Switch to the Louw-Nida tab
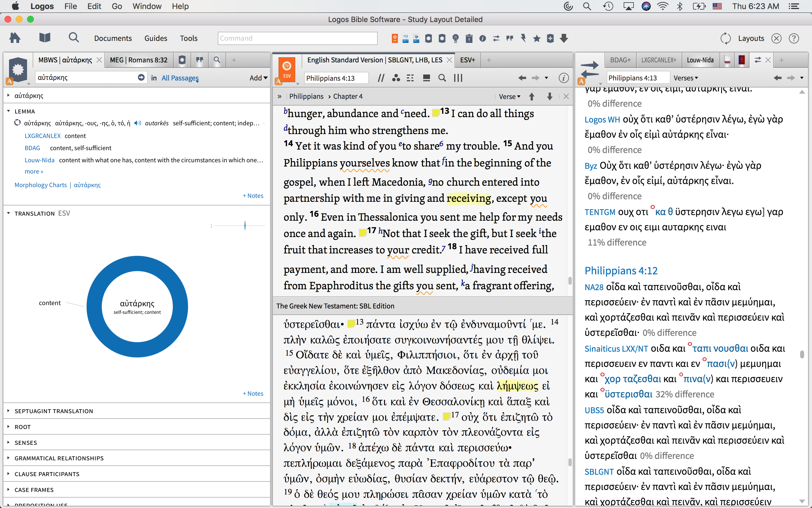 (x=700, y=60)
